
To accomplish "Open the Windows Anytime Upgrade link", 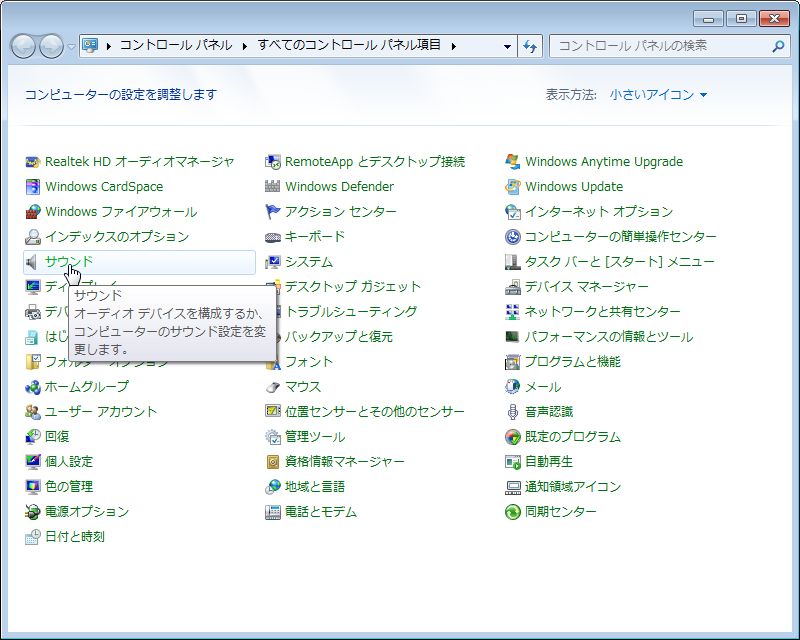I will (604, 162).
